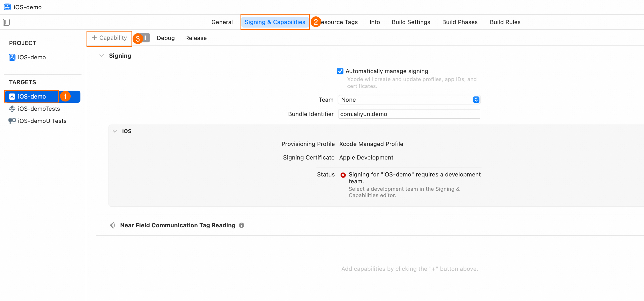Click the iOS-demo project icon in title bar
This screenshot has height=301, width=644.
(7, 7)
